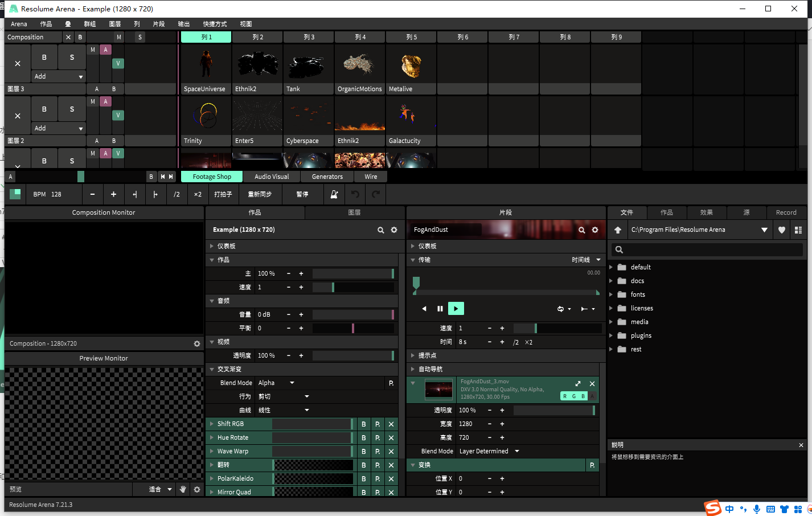
Task: Nudge tempo backward with the left nudge icon
Action: [x=134, y=194]
